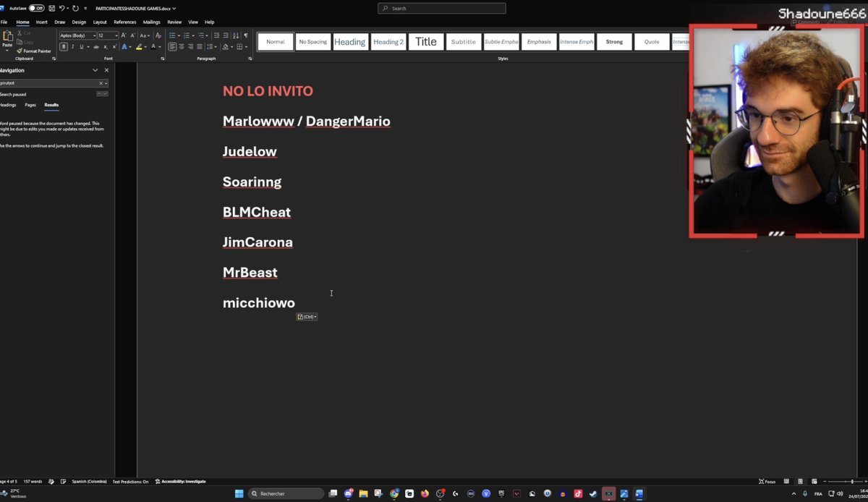Open line and paragraph spacing options
This screenshot has width=868, height=502.
pos(211,46)
